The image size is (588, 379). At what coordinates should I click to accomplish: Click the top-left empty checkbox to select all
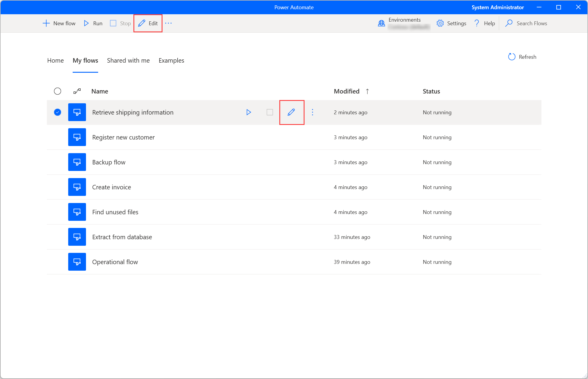coord(58,91)
